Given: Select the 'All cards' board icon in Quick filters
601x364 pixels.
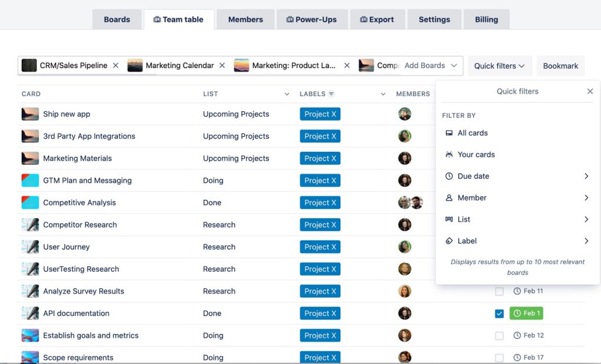Looking at the screenshot, I should (x=448, y=133).
